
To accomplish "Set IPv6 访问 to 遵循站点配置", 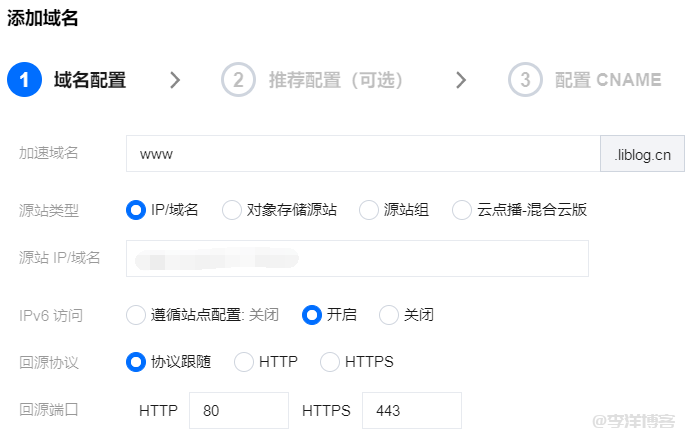I will [x=136, y=315].
